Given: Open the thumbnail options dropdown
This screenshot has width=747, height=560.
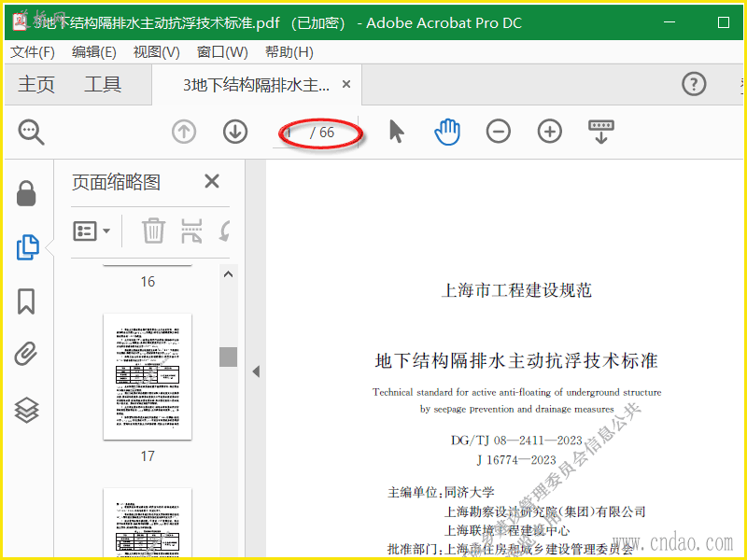Looking at the screenshot, I should 92,231.
